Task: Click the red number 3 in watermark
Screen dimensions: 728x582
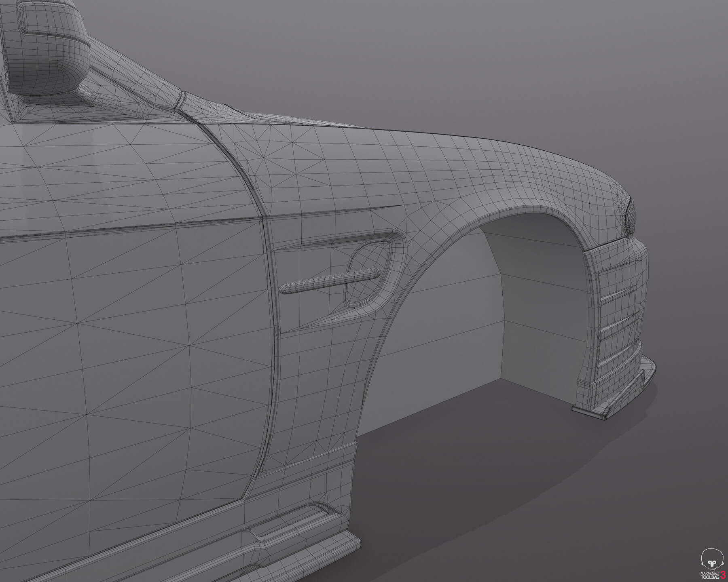Action: 723,574
